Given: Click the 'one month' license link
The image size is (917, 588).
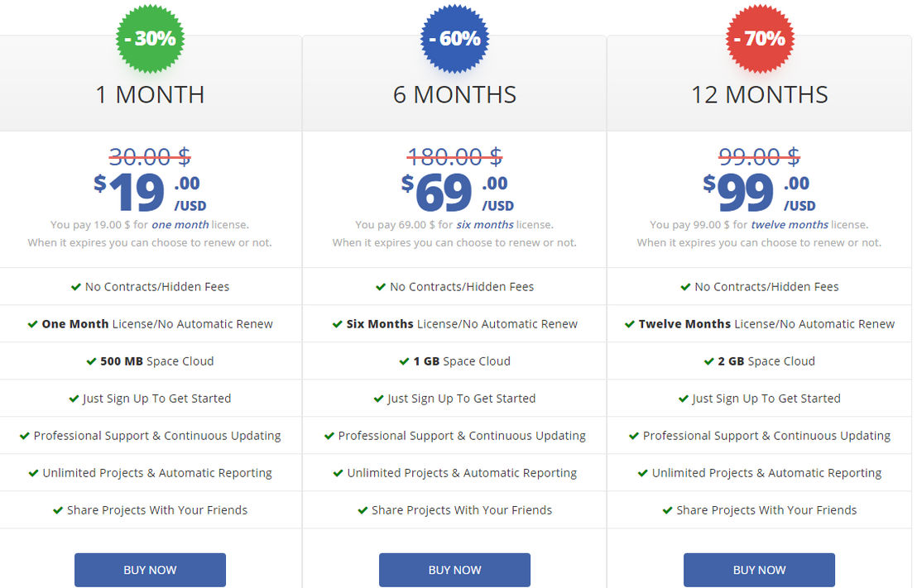Looking at the screenshot, I should [180, 224].
